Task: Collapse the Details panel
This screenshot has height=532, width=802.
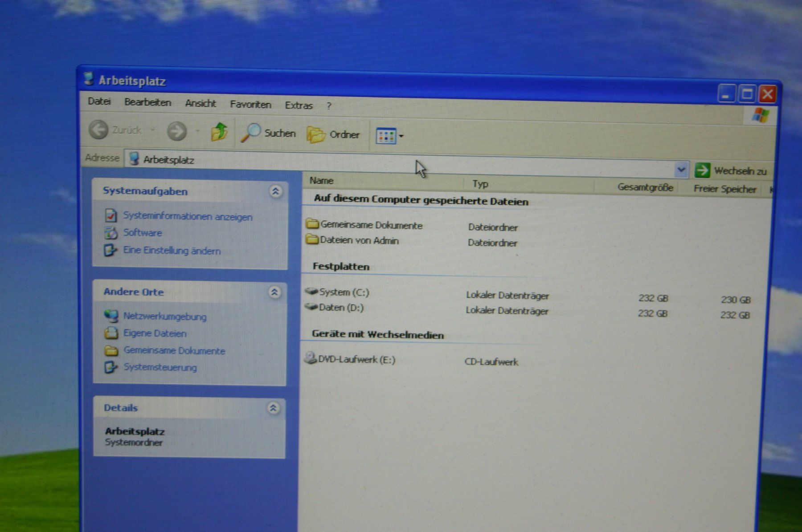Action: coord(273,408)
